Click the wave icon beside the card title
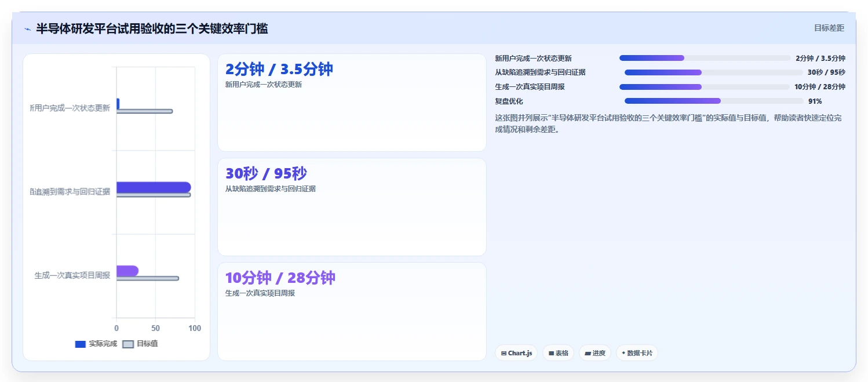 point(27,29)
